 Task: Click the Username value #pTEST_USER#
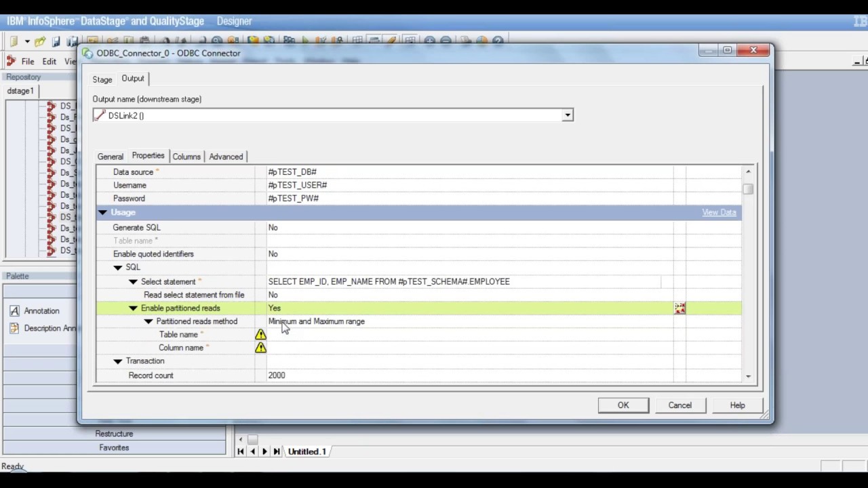pyautogui.click(x=298, y=185)
